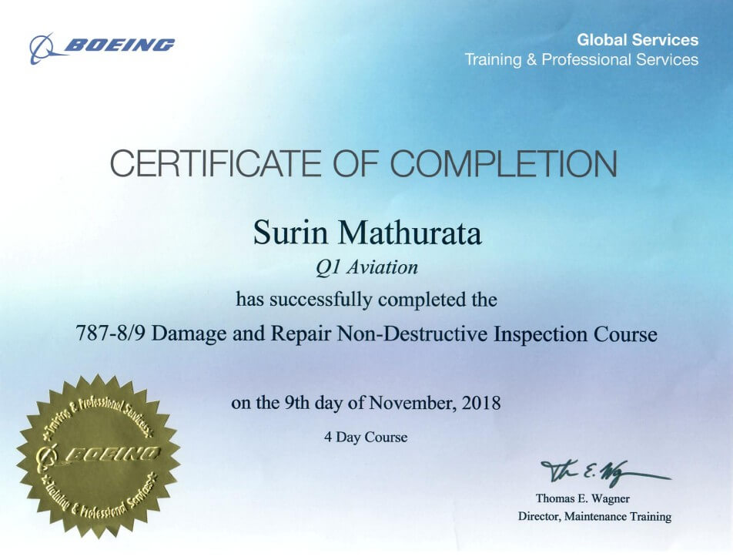Click the 787-8/9 inspection course title
Viewport: 733px width, 560px height.
tap(366, 334)
